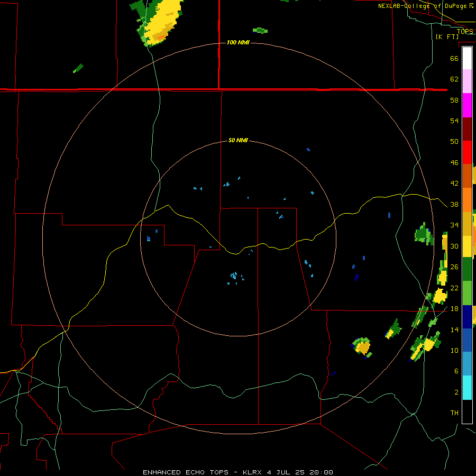This screenshot has width=476, height=476.
Task: Select the 62 value on the legend
Action: pos(454,79)
